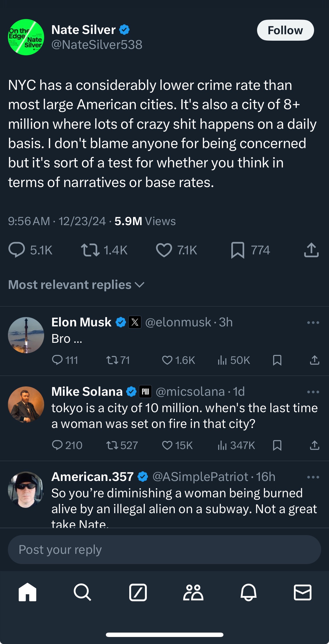
Task: Repost Nate Silver's tweet
Action: (x=90, y=250)
